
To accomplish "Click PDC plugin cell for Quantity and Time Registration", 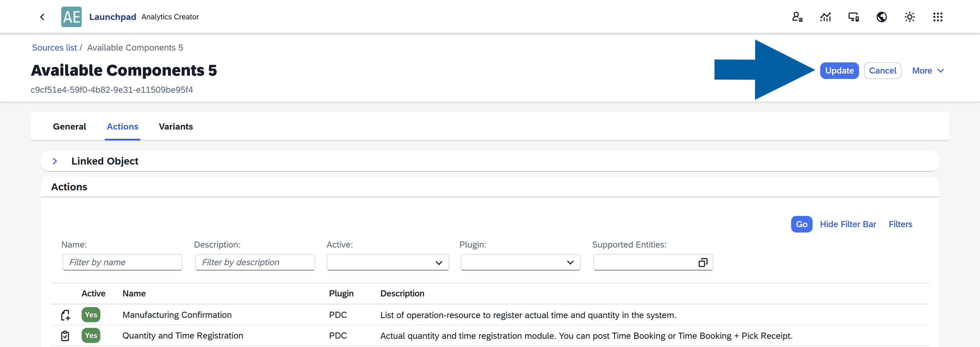I will point(338,336).
